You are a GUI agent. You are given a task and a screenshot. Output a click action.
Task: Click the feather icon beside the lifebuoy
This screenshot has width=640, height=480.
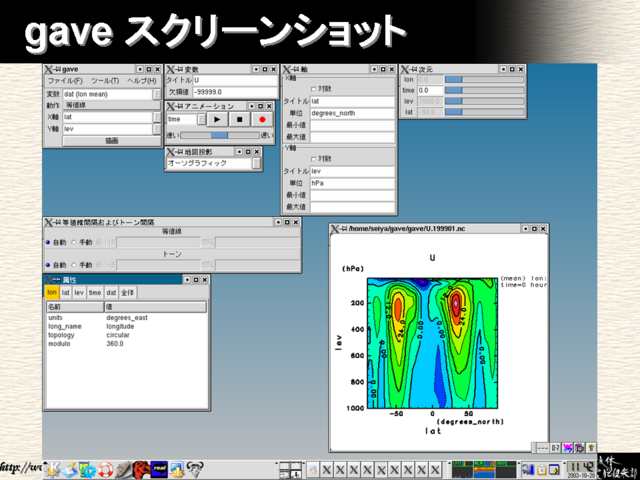coord(123,469)
